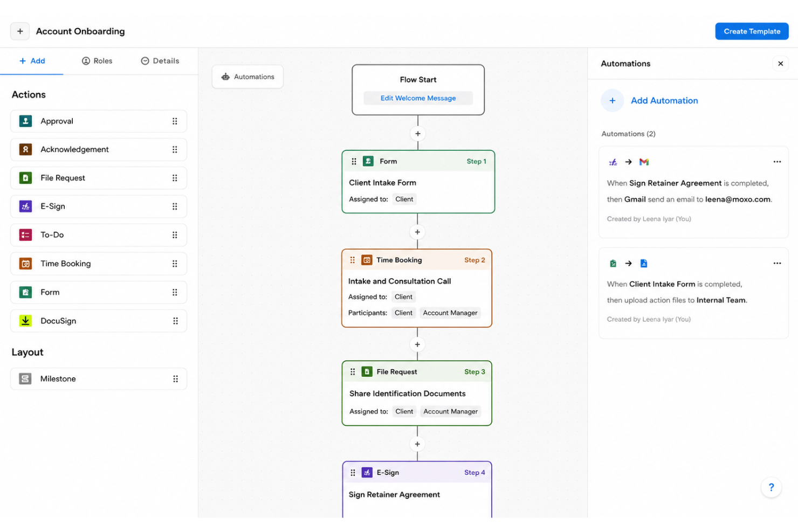Select the Time Booking icon in Actions list
This screenshot has width=798, height=532.
point(25,264)
